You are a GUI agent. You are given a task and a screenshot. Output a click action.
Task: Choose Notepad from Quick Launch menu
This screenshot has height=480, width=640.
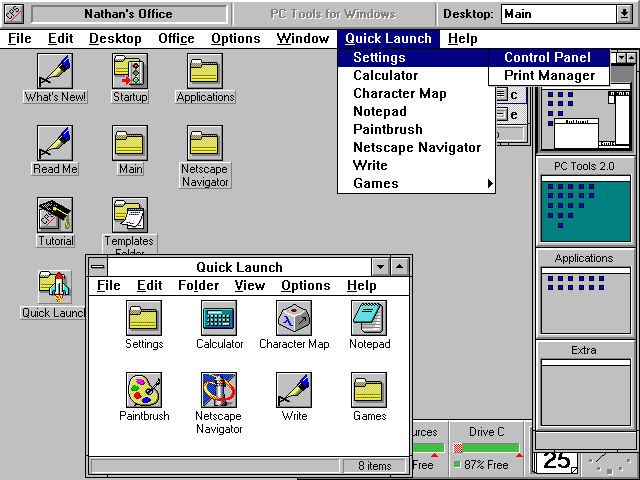[x=416, y=111]
